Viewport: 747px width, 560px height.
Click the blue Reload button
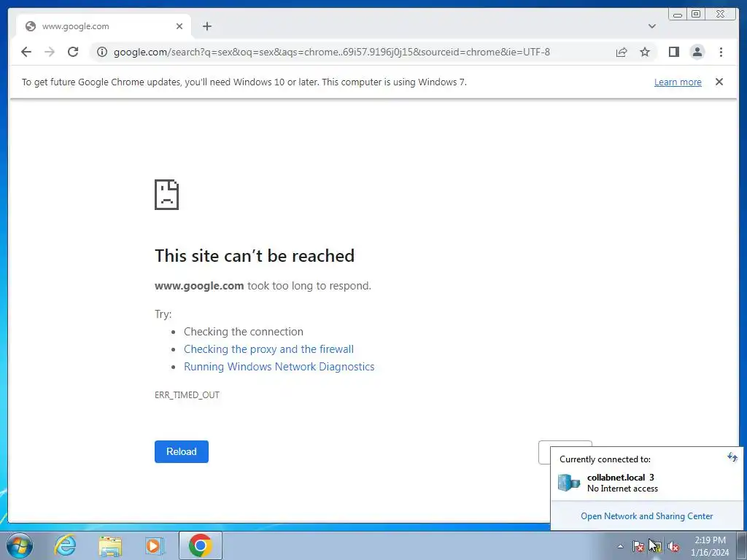click(x=182, y=451)
